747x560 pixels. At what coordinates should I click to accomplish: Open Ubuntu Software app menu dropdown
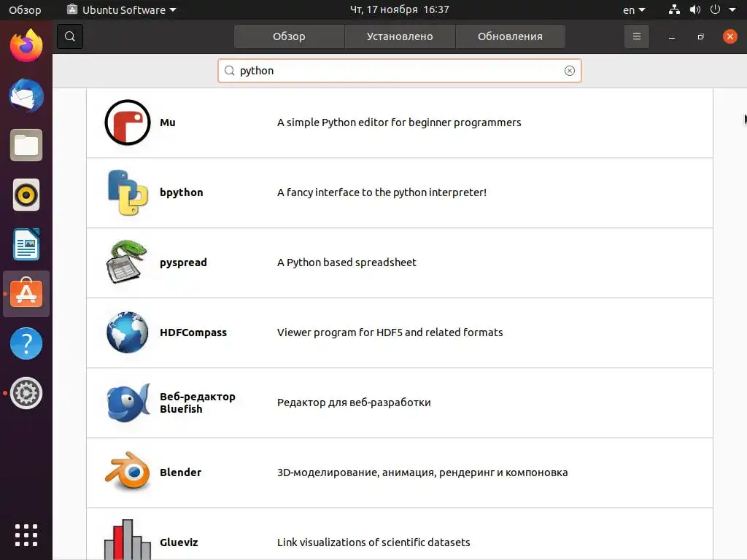coord(122,9)
